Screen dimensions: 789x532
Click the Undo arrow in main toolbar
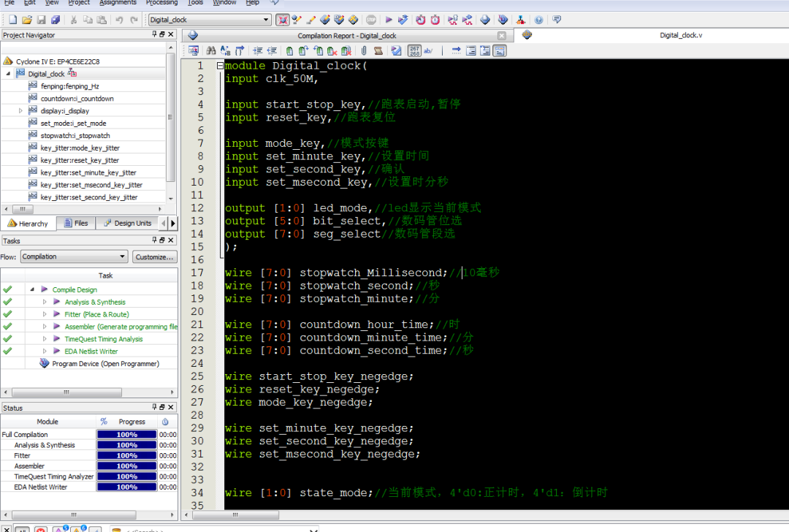119,20
